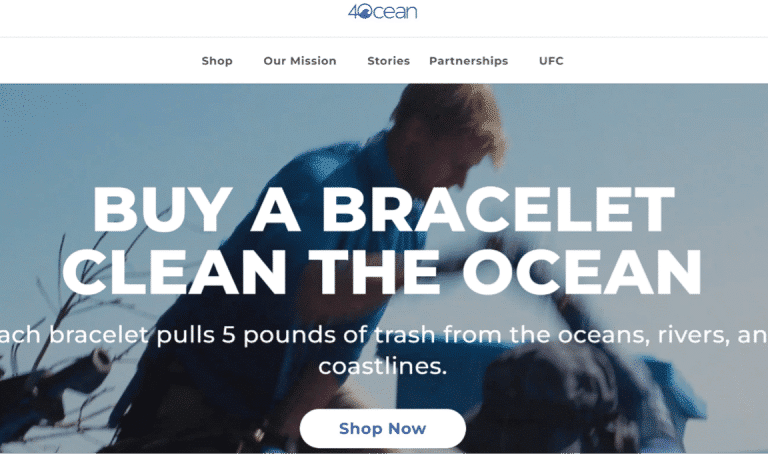
Task: Click the word BRACELET in the headline
Action: [498, 210]
